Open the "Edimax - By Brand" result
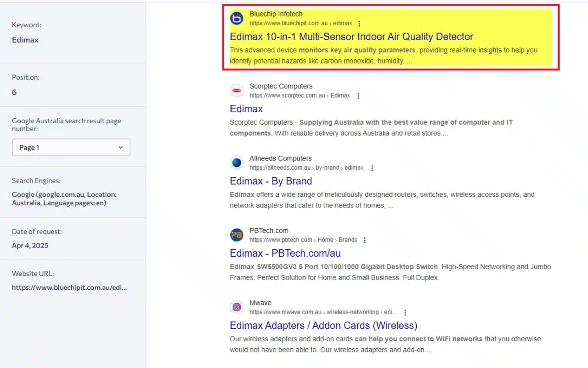 [x=271, y=181]
